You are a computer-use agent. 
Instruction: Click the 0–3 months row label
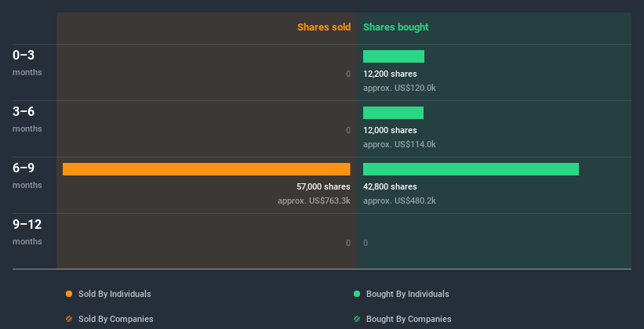click(27, 63)
